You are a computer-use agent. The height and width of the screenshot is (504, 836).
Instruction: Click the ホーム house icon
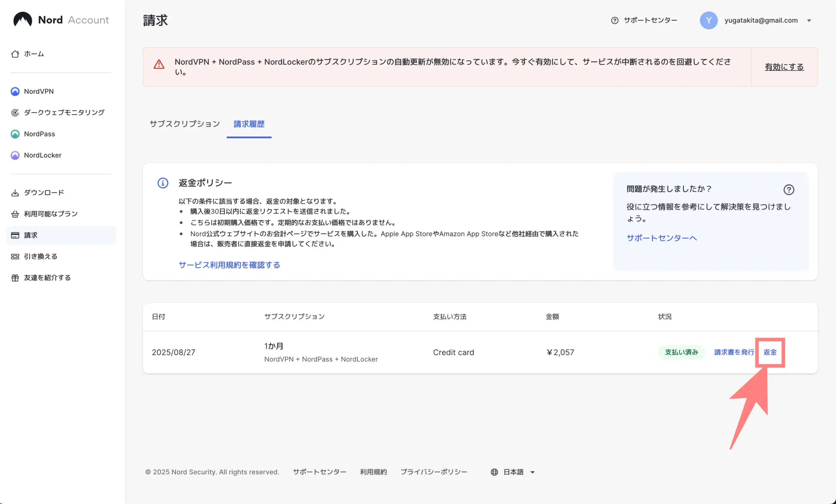pyautogui.click(x=15, y=54)
